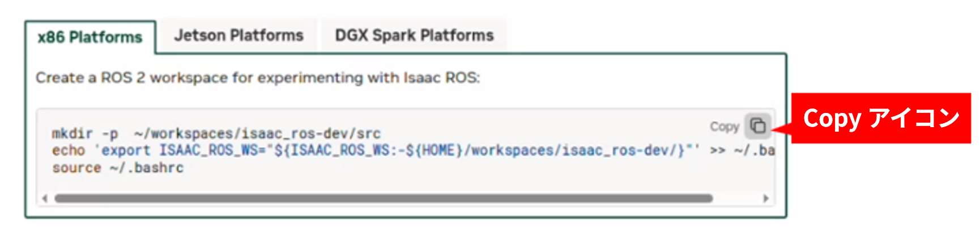Image resolution: width=980 pixels, height=231 pixels.
Task: Click the word "echo" in the code
Action: point(69,151)
